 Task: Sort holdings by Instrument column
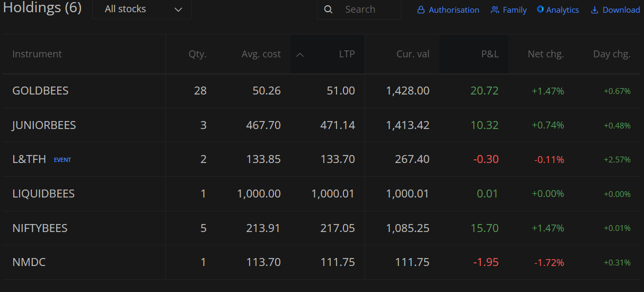coord(37,54)
